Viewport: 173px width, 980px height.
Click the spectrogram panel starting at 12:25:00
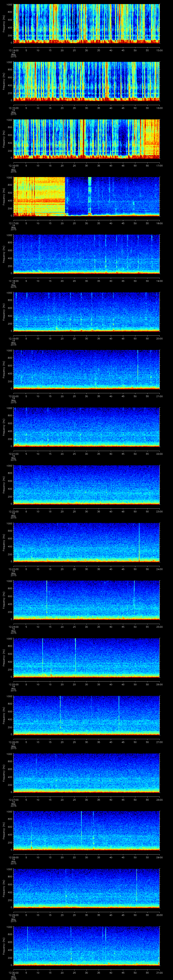87,658
